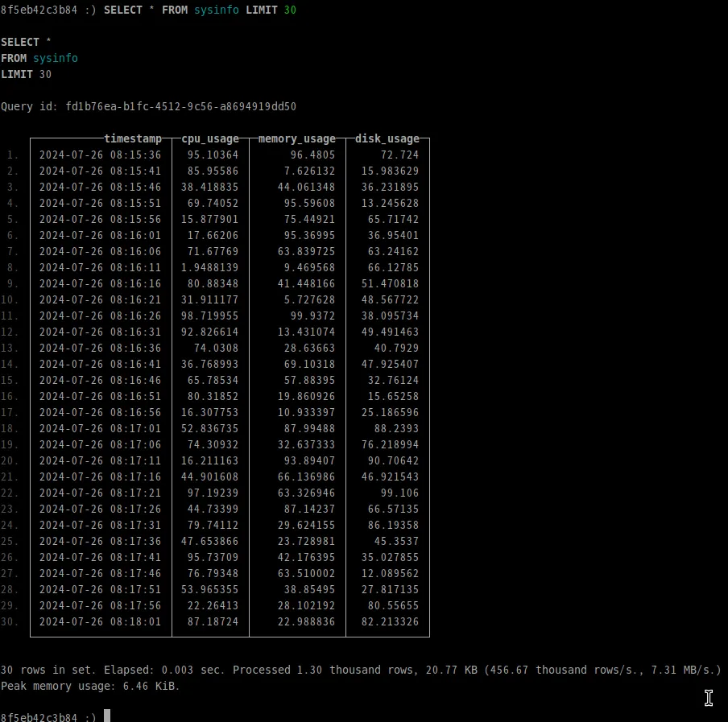The height and width of the screenshot is (722, 728).
Task: Click disk value 15.65258
Action: coord(393,396)
